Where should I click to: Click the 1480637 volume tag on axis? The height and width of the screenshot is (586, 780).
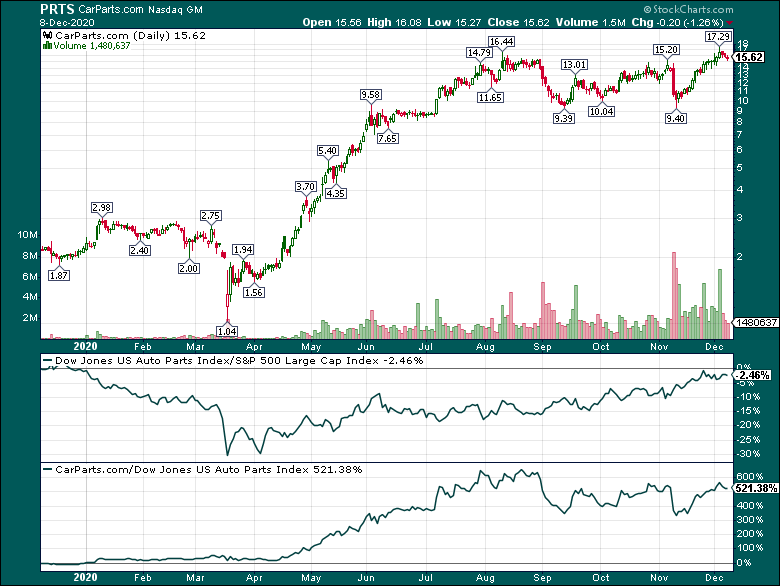pyautogui.click(x=756, y=322)
